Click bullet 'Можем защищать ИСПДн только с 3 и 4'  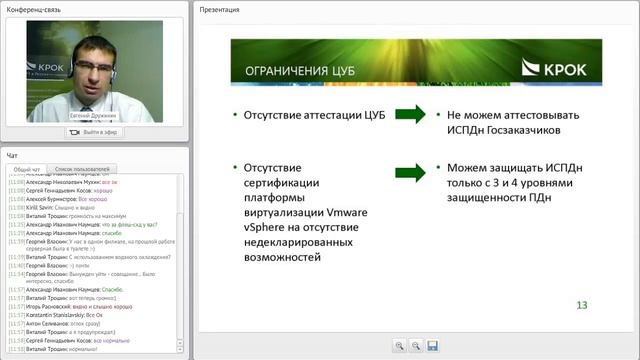(x=515, y=182)
